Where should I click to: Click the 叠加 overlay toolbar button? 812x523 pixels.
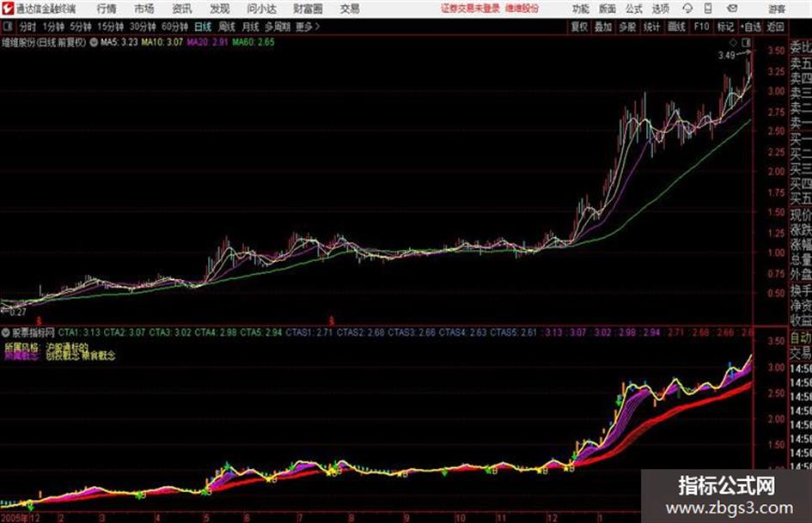click(603, 27)
